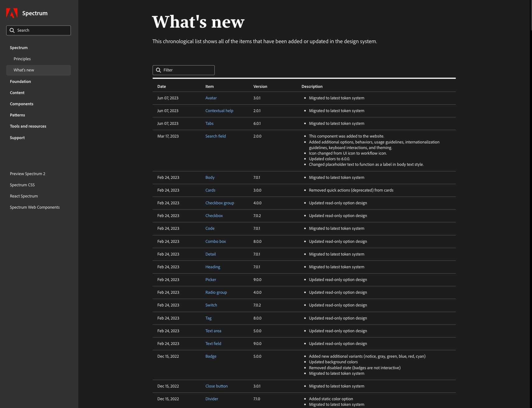Open the Body item link
The width and height of the screenshot is (532, 408).
(210, 178)
